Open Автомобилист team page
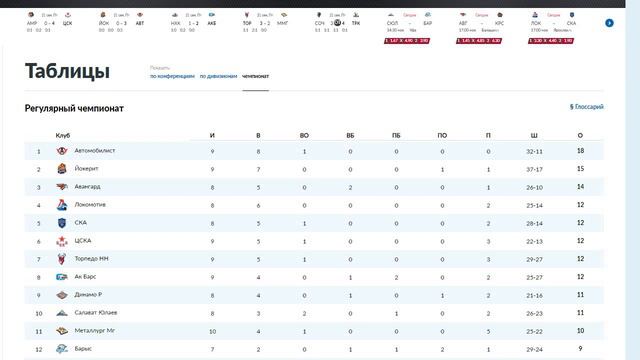Screen dimensions: 640x360 click(95, 151)
